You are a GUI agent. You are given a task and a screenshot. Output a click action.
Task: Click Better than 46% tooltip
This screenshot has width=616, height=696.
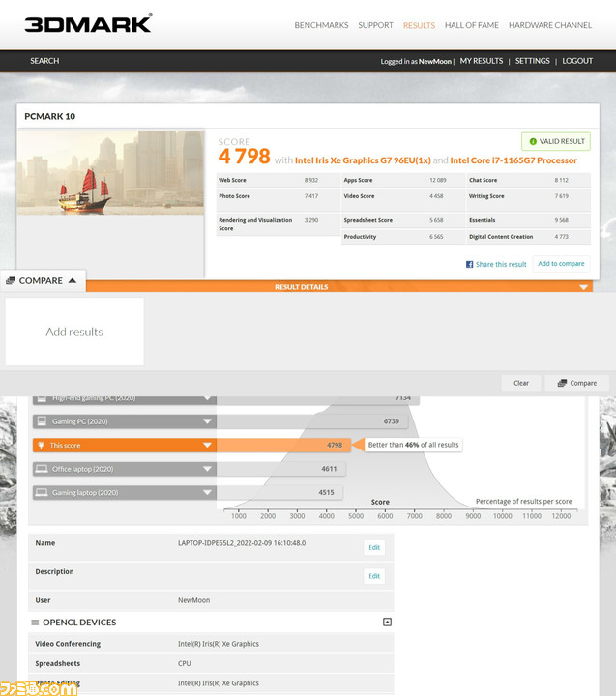point(413,445)
